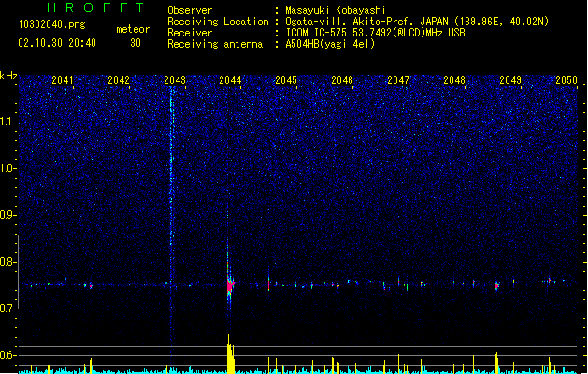
Task: Click the 2047 time marker
Action: pos(398,80)
